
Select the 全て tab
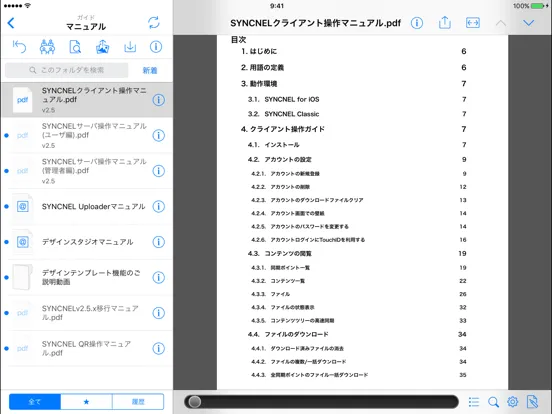[35, 402]
